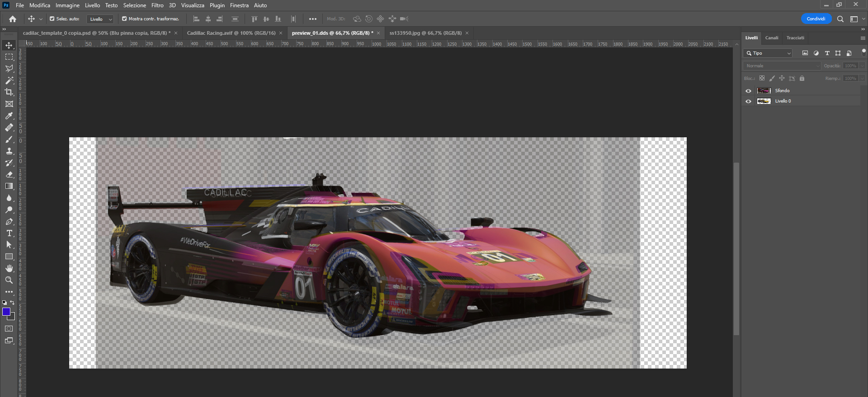The image size is (868, 397).
Task: Select the Magic Wand tool
Action: click(9, 80)
